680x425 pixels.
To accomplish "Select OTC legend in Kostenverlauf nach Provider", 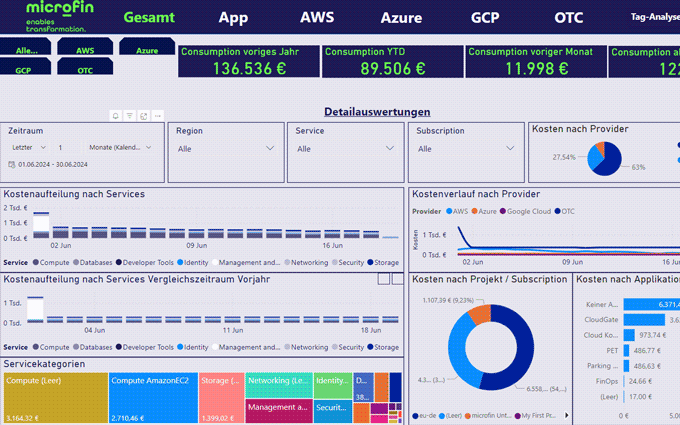I will (x=564, y=211).
